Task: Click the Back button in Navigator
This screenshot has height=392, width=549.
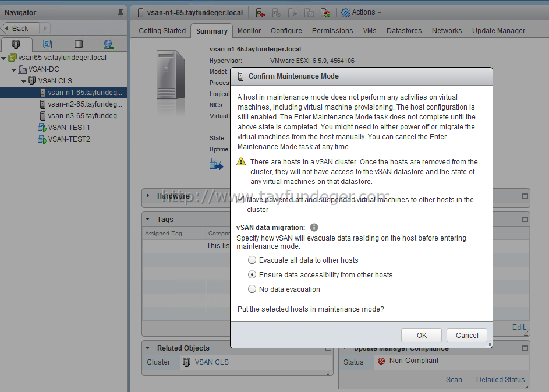Action: click(20, 28)
